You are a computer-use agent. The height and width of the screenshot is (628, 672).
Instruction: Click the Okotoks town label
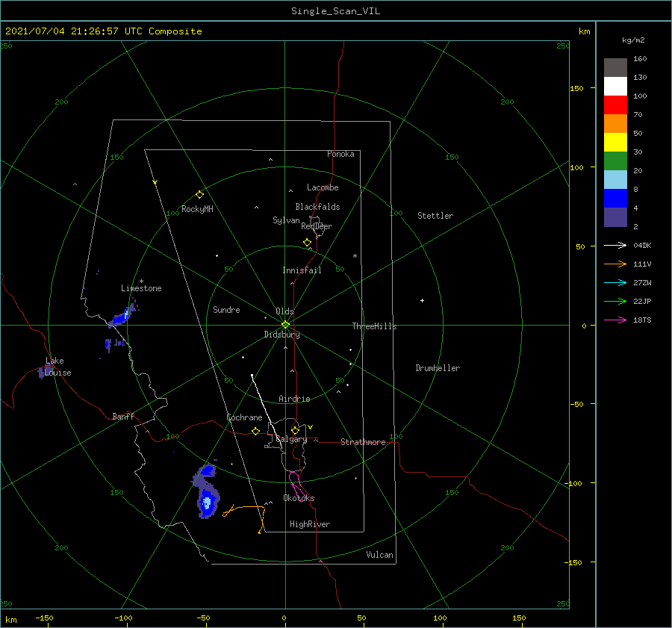[299, 498]
